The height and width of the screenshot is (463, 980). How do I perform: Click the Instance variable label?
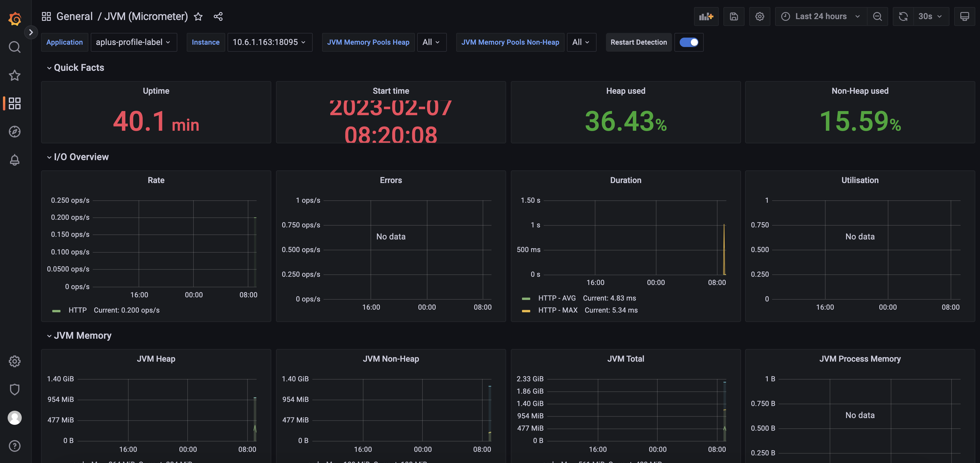coord(206,42)
